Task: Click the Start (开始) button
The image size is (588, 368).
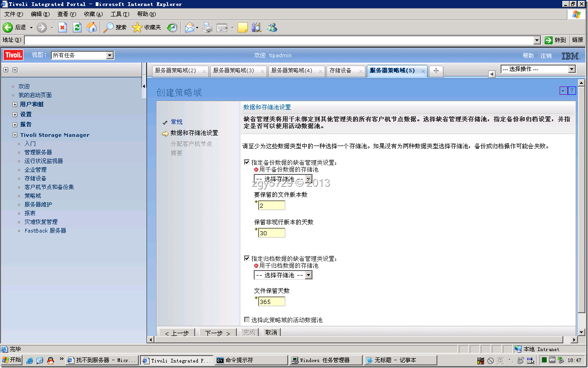Action: coord(11,360)
